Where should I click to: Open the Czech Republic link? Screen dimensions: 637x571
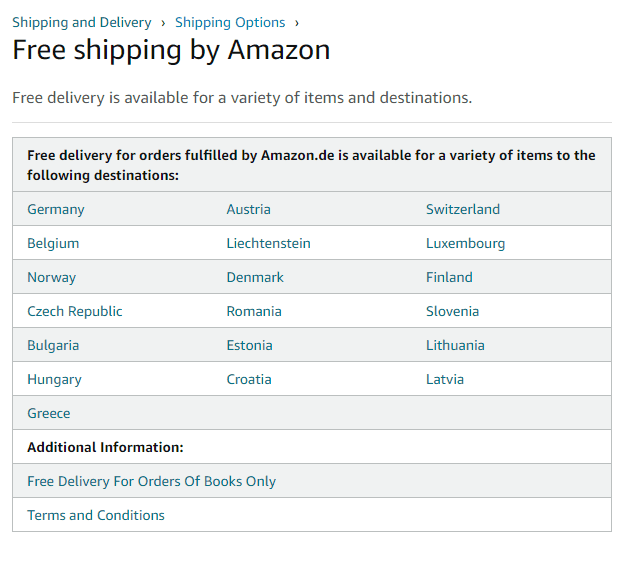click(x=75, y=311)
